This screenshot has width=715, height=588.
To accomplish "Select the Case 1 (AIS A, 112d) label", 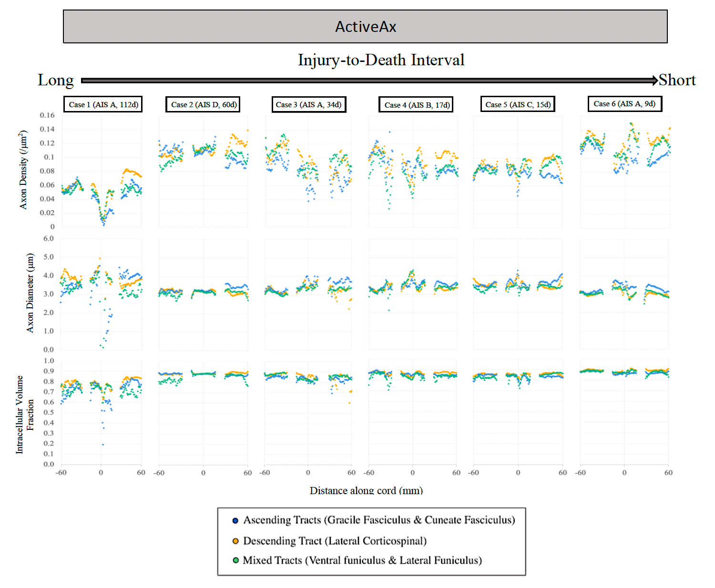I will [x=103, y=104].
